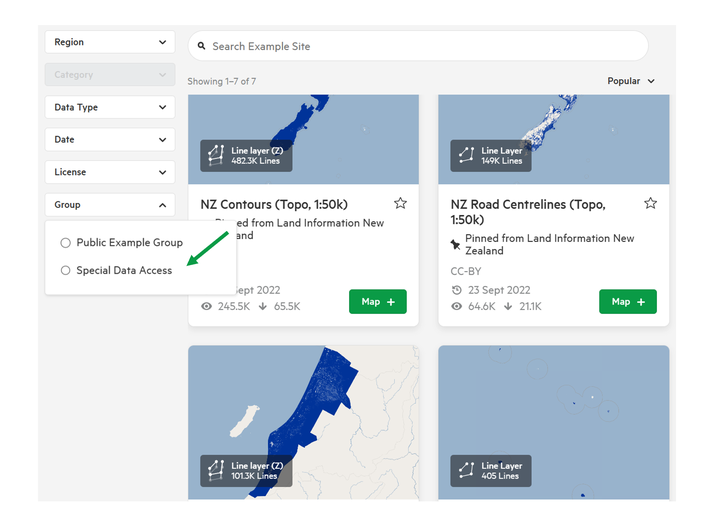Open the NZ Road Centrelines (Topo, 1:50k) title
Viewport: 720px width, 532px height.
[528, 212]
